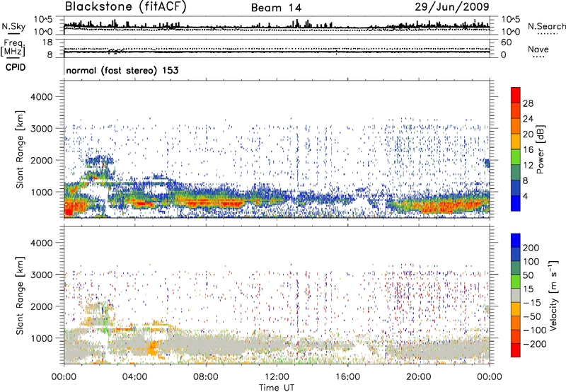566x392 pixels.
Task: Click the '200' tick on Velocity scale
Action: [x=531, y=248]
